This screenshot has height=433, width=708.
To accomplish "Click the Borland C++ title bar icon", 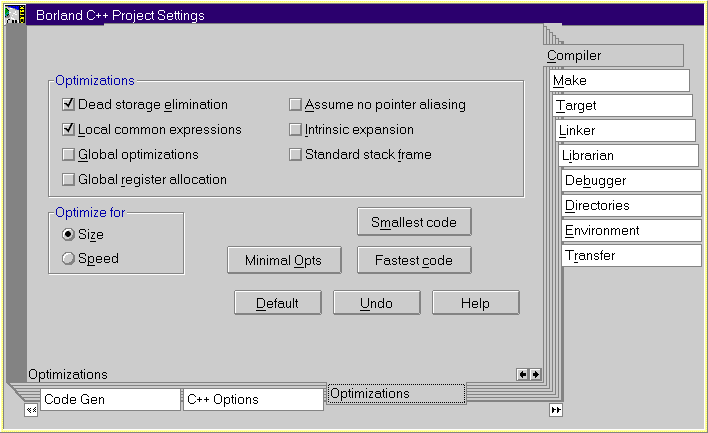I will [x=15, y=14].
